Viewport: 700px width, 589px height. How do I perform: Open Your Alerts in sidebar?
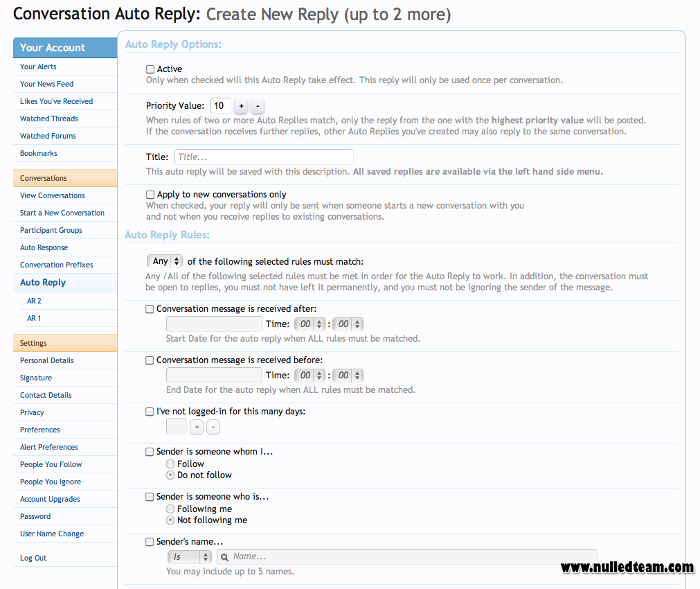38,67
